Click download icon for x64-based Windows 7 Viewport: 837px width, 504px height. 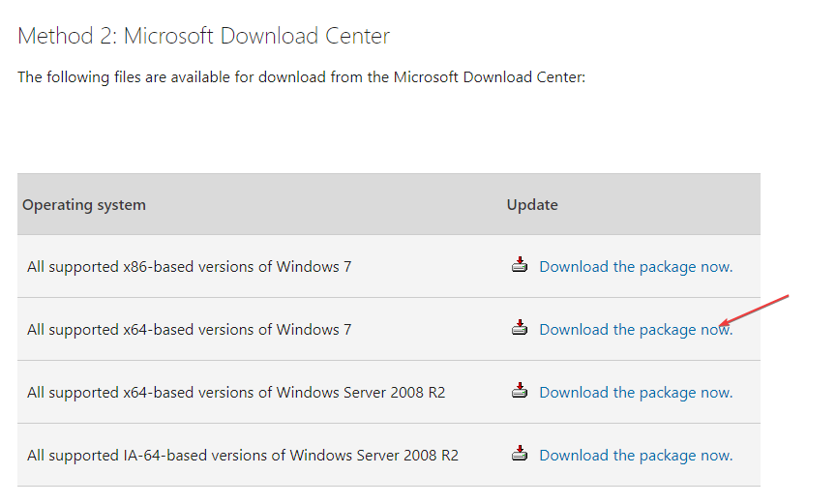(x=520, y=328)
